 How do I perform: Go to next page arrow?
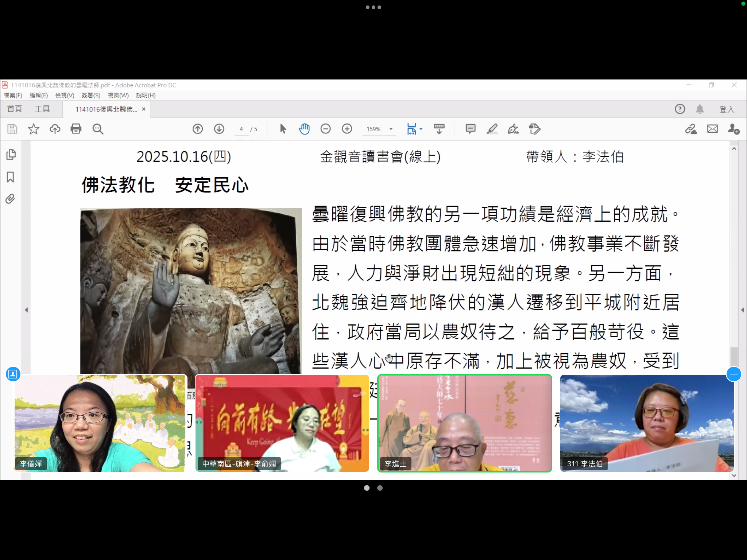[219, 129]
